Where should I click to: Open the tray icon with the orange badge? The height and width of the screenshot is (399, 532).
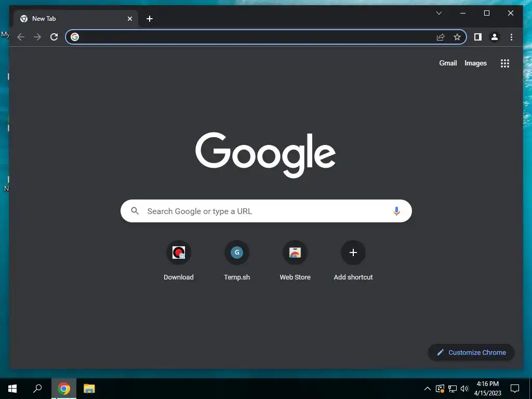(x=440, y=389)
